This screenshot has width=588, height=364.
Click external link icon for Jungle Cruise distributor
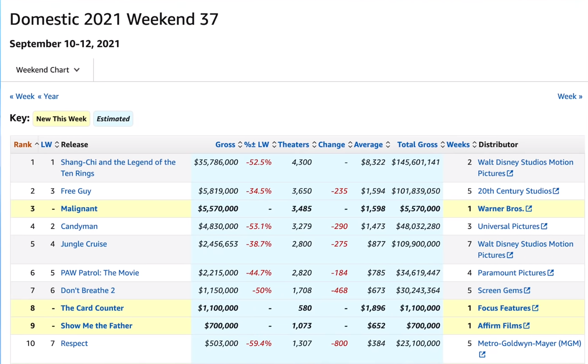click(510, 255)
